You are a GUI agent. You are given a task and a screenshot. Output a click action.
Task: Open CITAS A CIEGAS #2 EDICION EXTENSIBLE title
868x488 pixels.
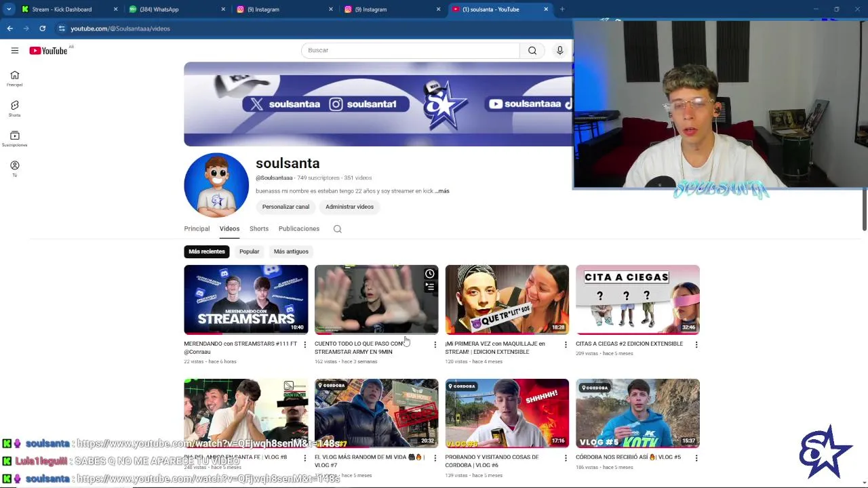(629, 344)
